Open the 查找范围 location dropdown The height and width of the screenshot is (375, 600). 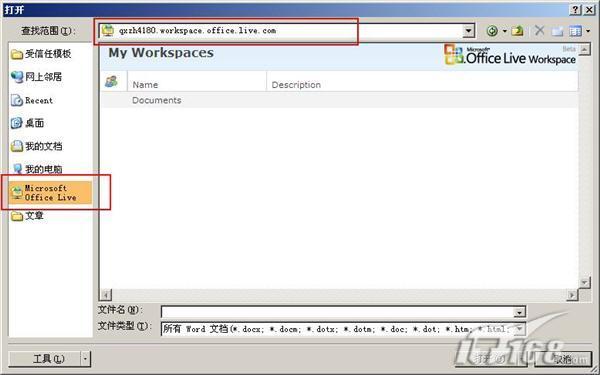(x=468, y=31)
